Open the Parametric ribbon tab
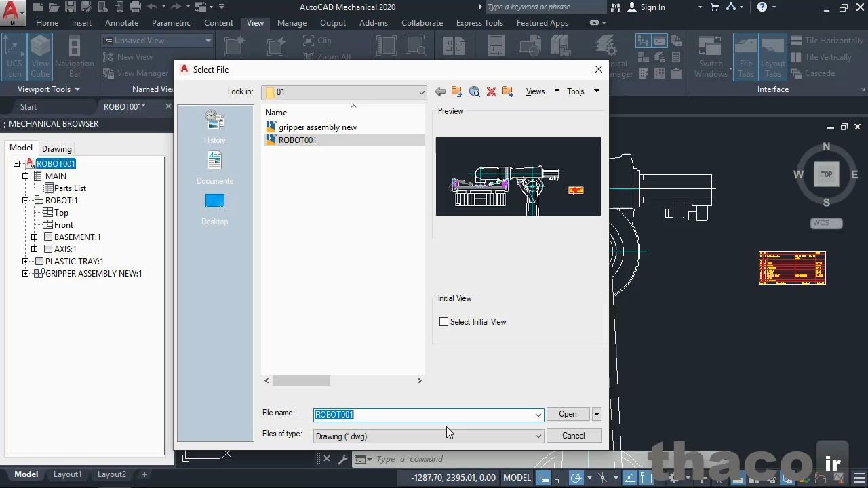The height and width of the screenshot is (488, 868). 171,23
